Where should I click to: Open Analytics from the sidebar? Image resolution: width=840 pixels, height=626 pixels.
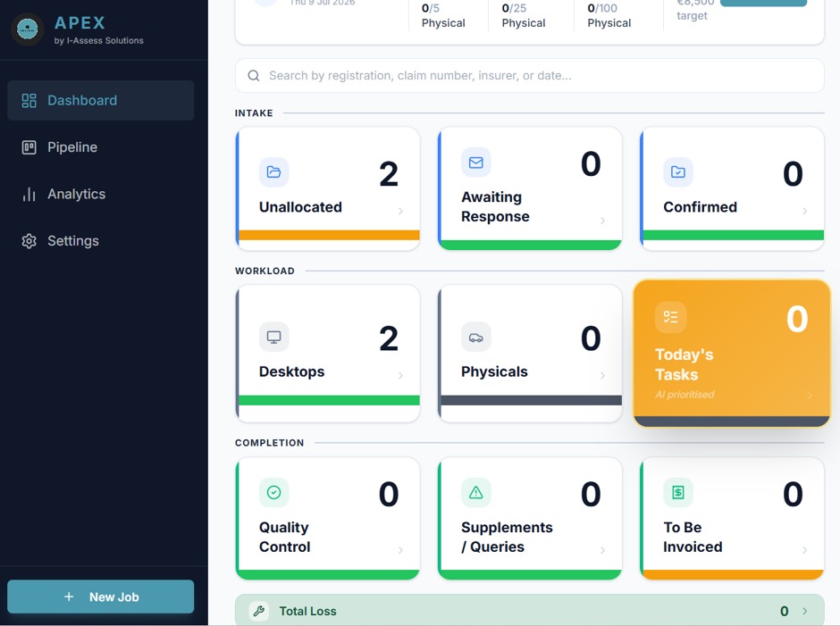(101, 194)
